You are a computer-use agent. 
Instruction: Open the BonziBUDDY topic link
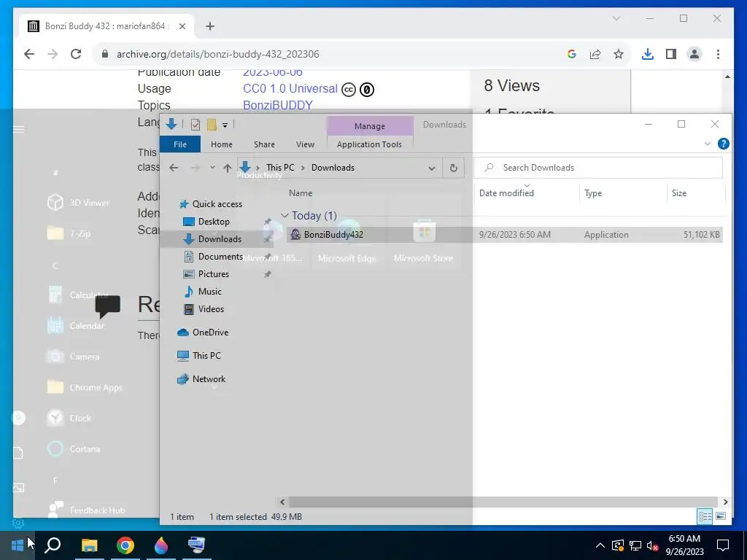(x=278, y=105)
